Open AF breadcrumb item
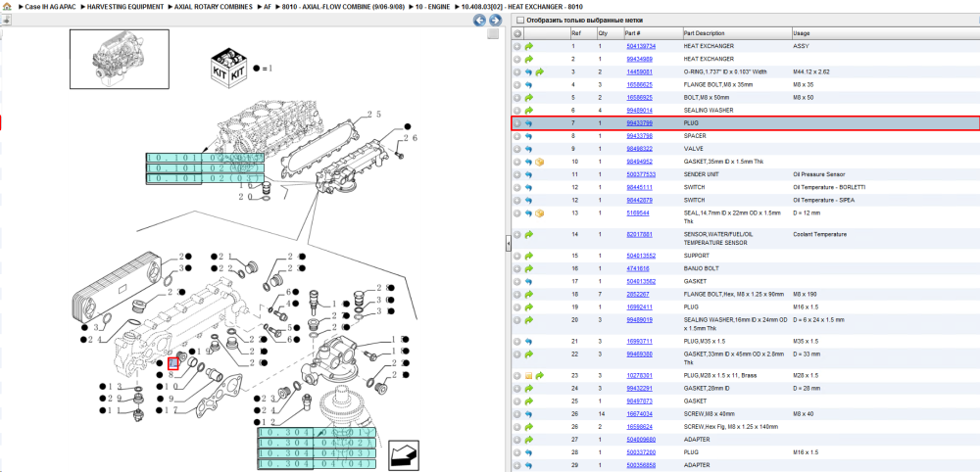Screen dimensions: 980x472 (269, 6)
